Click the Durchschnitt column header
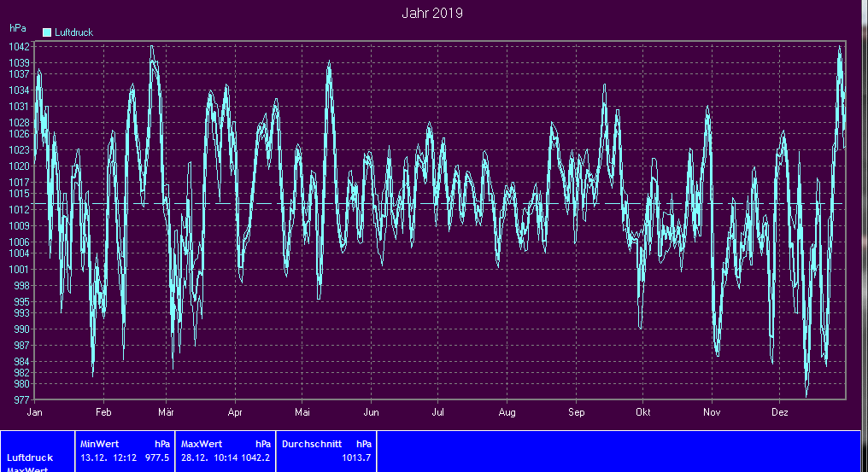This screenshot has width=868, height=472. click(311, 444)
